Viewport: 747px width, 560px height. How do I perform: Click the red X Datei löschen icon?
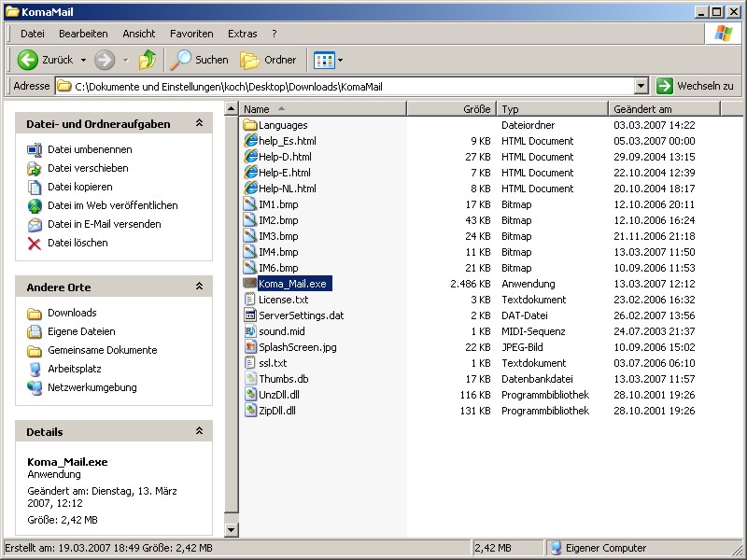(35, 244)
